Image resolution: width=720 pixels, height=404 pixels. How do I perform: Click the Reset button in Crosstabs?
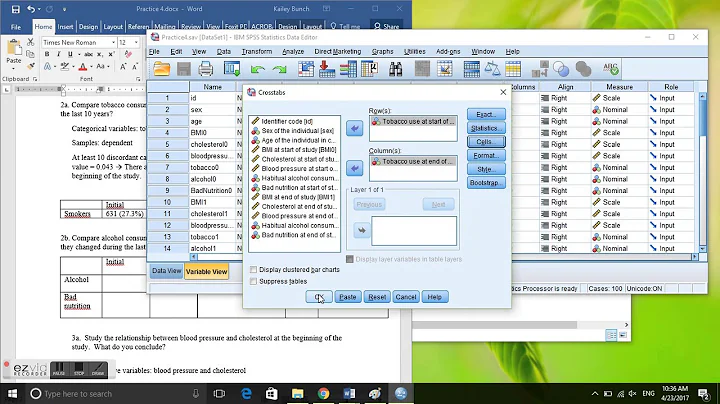(x=377, y=297)
